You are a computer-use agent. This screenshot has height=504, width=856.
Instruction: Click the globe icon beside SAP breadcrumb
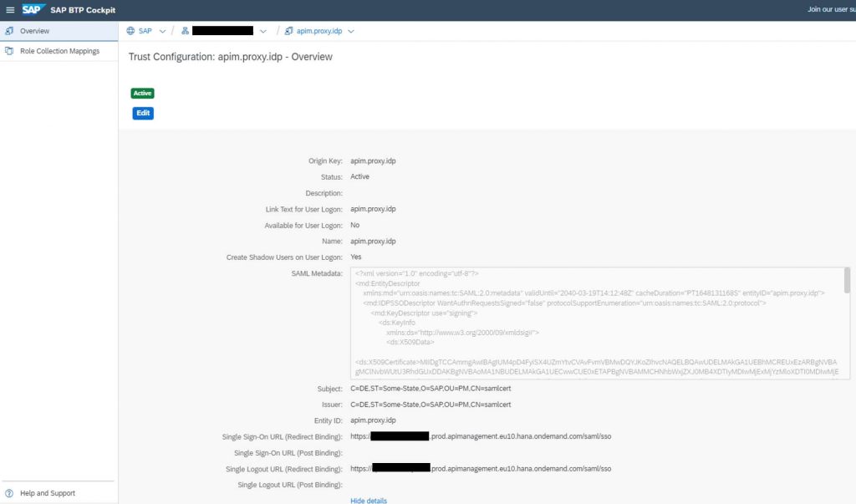coord(130,31)
